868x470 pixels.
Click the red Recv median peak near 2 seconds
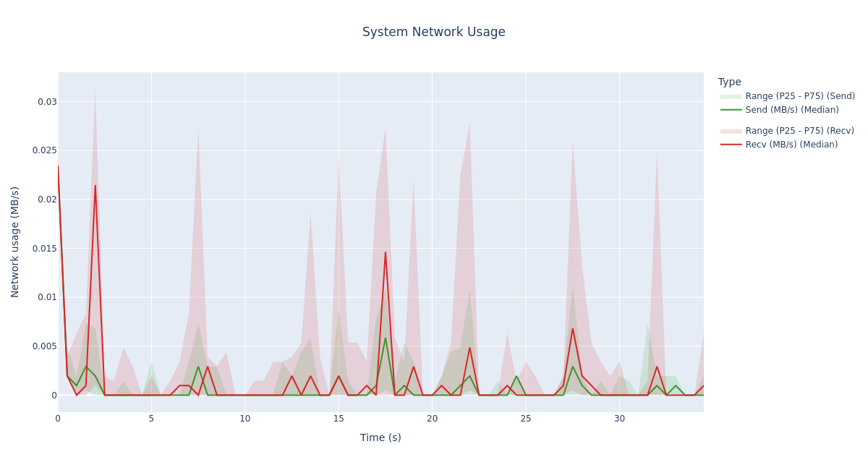[x=95, y=186]
